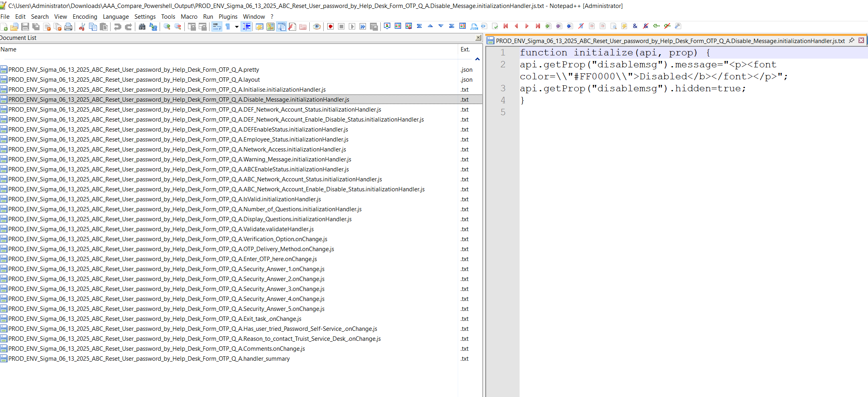Toggle Show all characters pilcrow button

(x=228, y=27)
